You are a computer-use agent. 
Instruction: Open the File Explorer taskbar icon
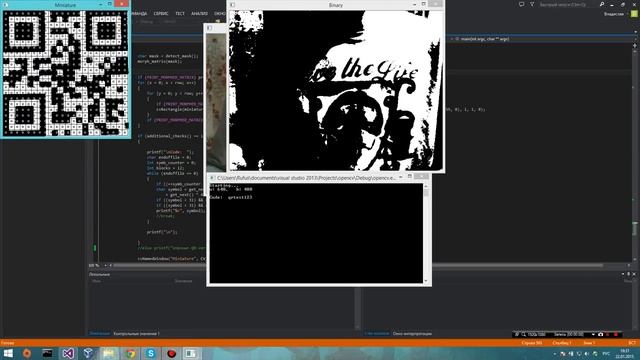click(x=109, y=353)
